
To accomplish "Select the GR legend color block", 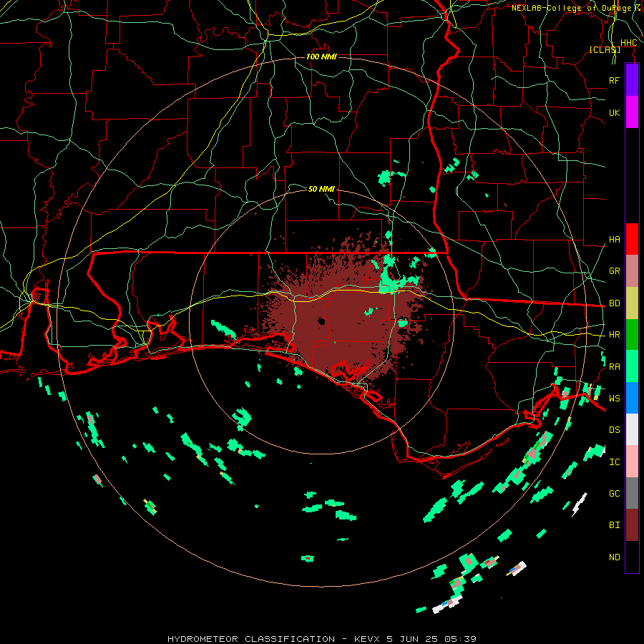I will [632, 270].
